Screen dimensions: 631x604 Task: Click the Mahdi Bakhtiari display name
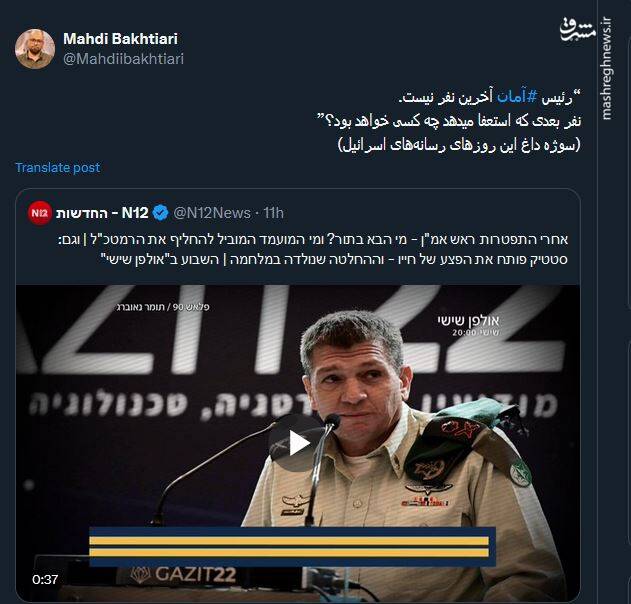point(120,39)
